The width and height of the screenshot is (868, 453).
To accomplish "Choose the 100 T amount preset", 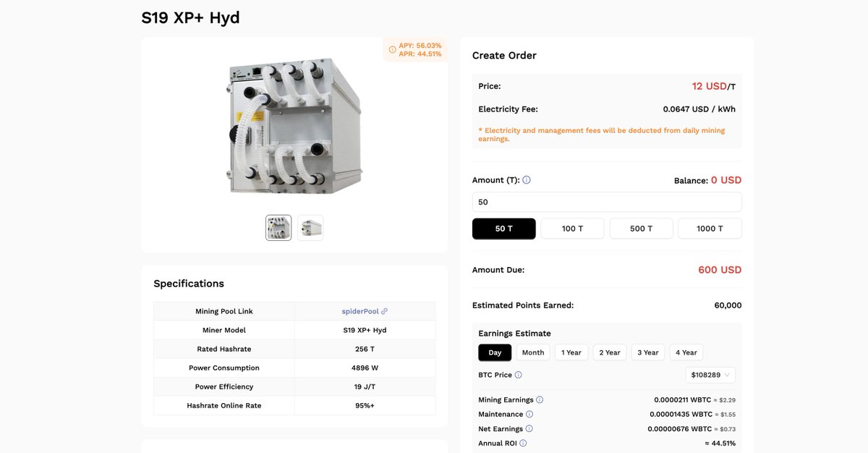I will pos(572,229).
